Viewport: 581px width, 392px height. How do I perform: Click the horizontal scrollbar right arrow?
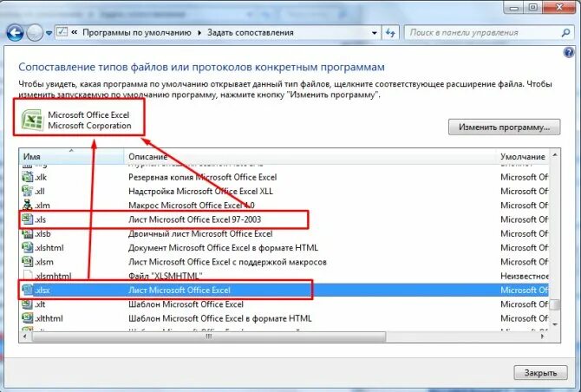(543, 336)
